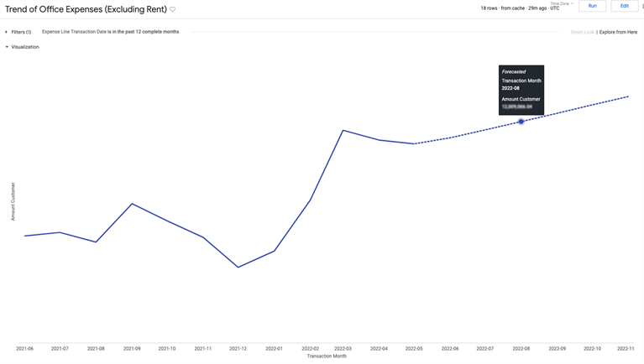Click the Amount Customer y-axis title
Image resolution: width=644 pixels, height=364 pixels.
coord(13,201)
